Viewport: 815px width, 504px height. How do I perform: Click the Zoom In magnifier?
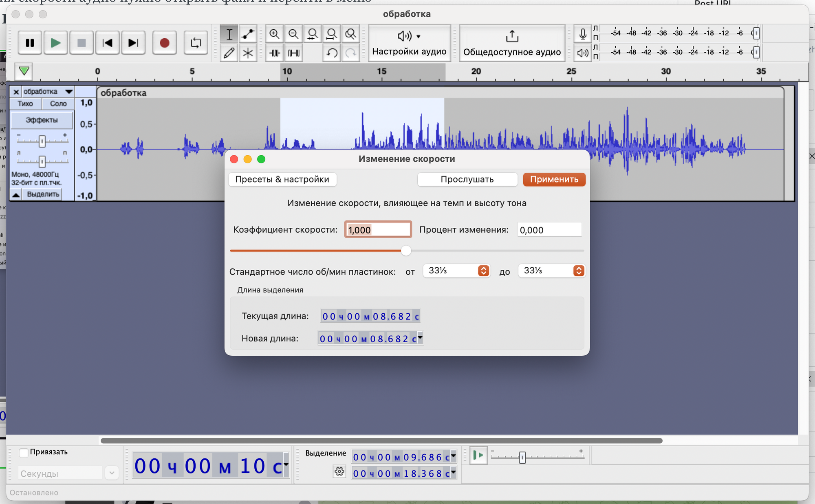click(x=274, y=34)
